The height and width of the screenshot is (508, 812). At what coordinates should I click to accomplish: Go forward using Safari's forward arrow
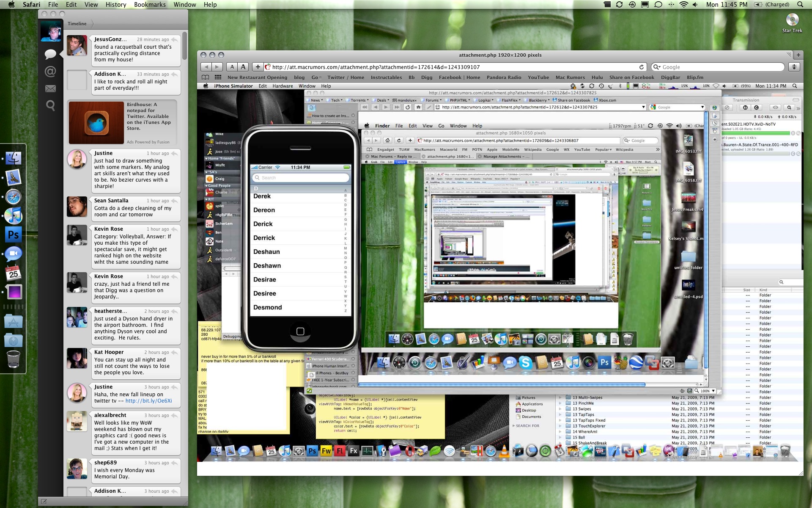pos(217,67)
